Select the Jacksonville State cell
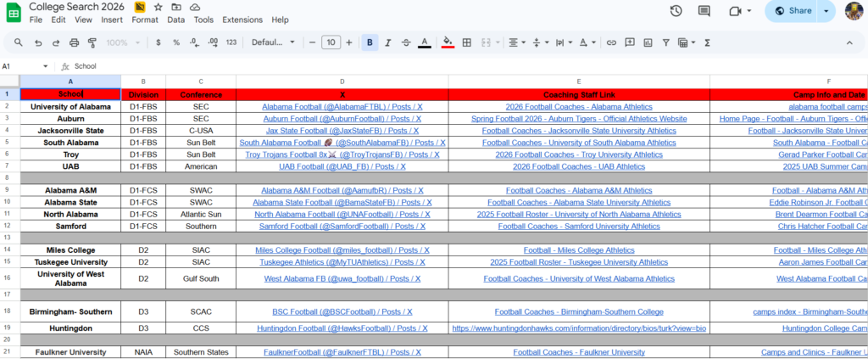Viewport: 868px width, 359px height. coord(71,131)
